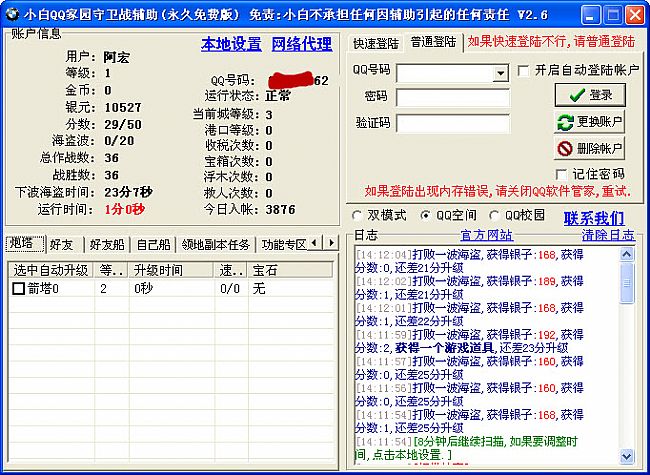Click the 下波海盗时间 value 23分7秒
Image resolution: width=650 pixels, height=475 pixels.
(x=129, y=192)
